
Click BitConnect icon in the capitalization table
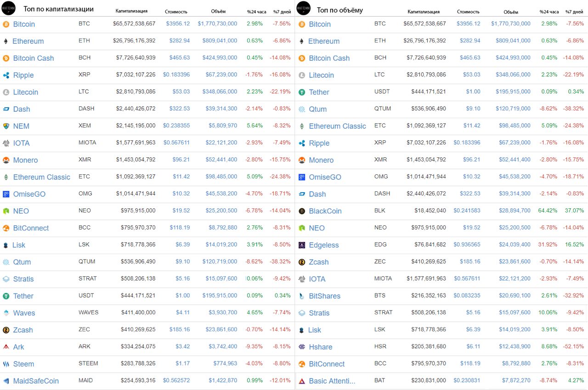tap(6, 228)
